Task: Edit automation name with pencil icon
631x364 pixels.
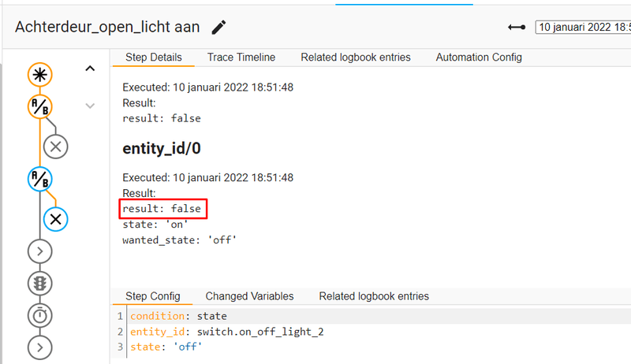Action: pos(219,28)
